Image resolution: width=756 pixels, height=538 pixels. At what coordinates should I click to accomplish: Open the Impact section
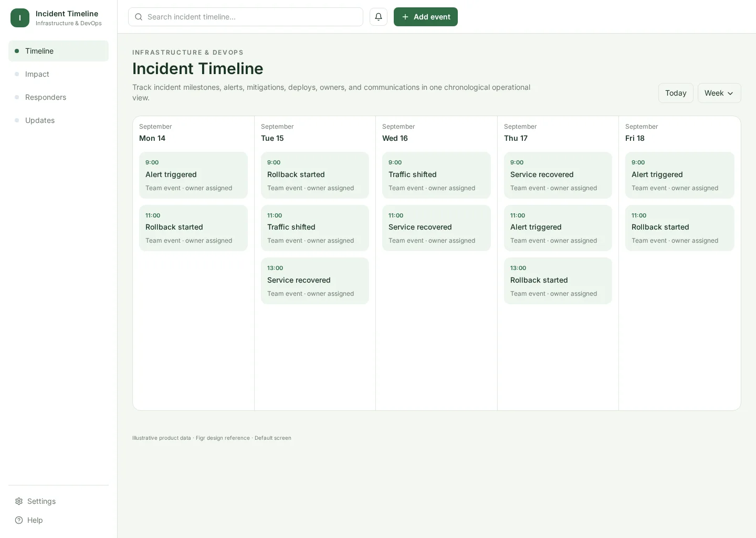point(58,74)
